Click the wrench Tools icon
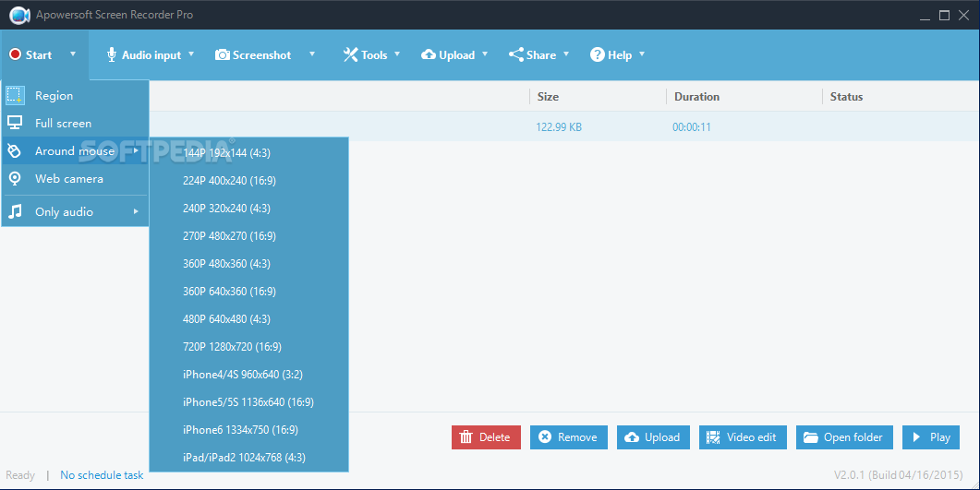This screenshot has height=490, width=980. click(350, 55)
